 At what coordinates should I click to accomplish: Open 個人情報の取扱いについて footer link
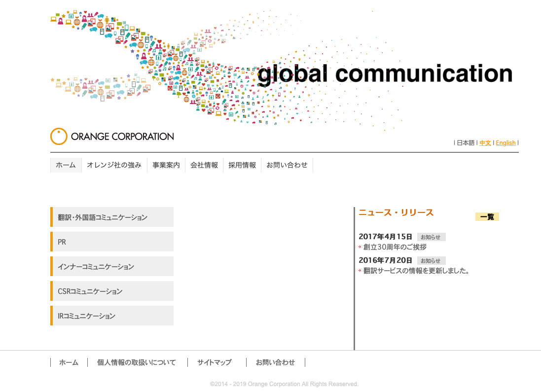pyautogui.click(x=137, y=362)
